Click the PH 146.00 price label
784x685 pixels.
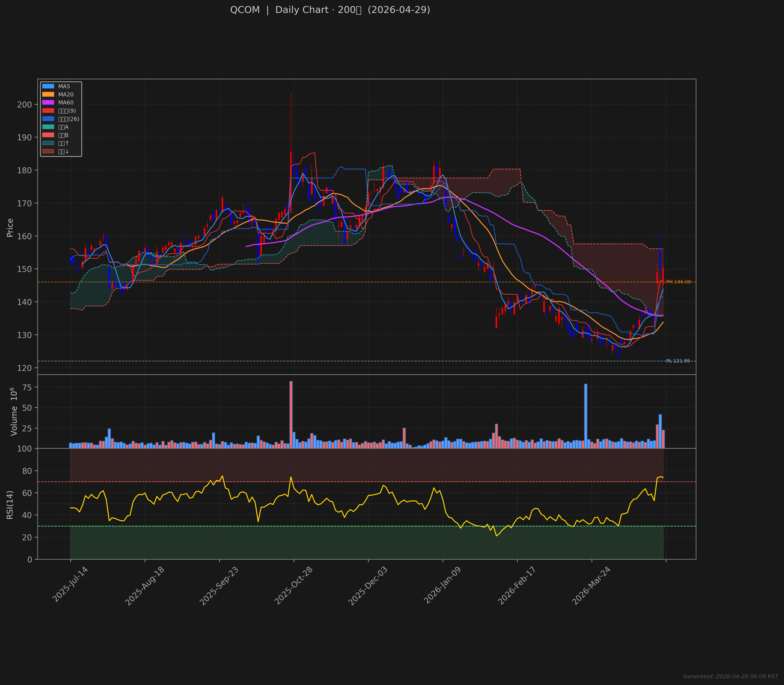point(678,282)
